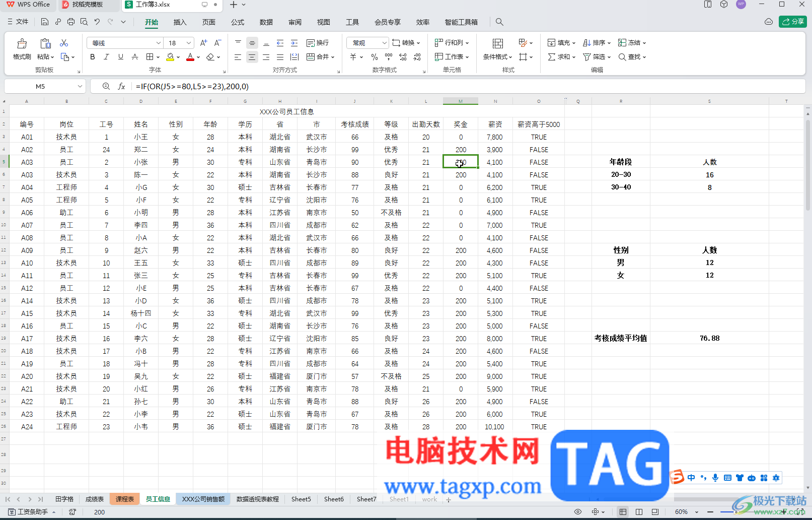Viewport: 812px width, 520px height.
Task: Click the Share (分享) button
Action: pyautogui.click(x=793, y=22)
